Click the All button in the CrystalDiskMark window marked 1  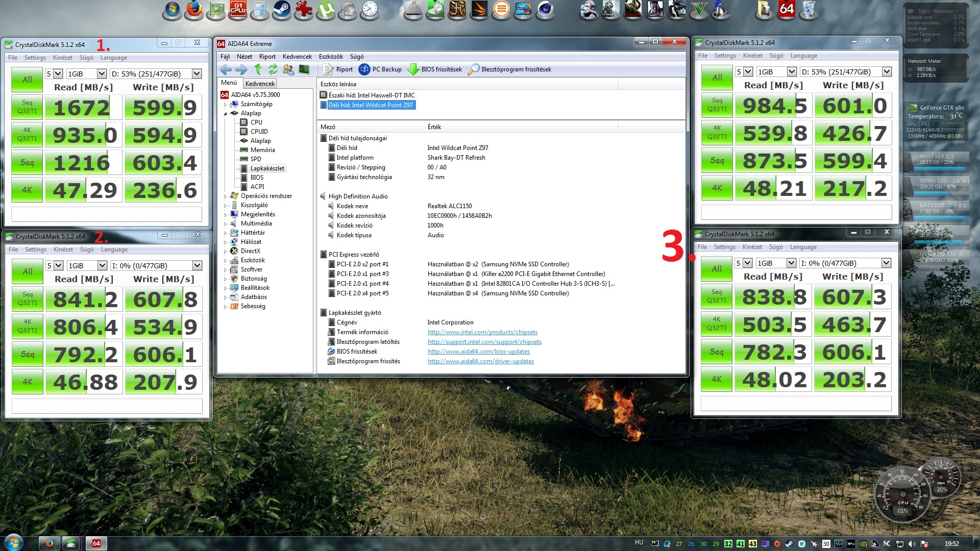[27, 80]
